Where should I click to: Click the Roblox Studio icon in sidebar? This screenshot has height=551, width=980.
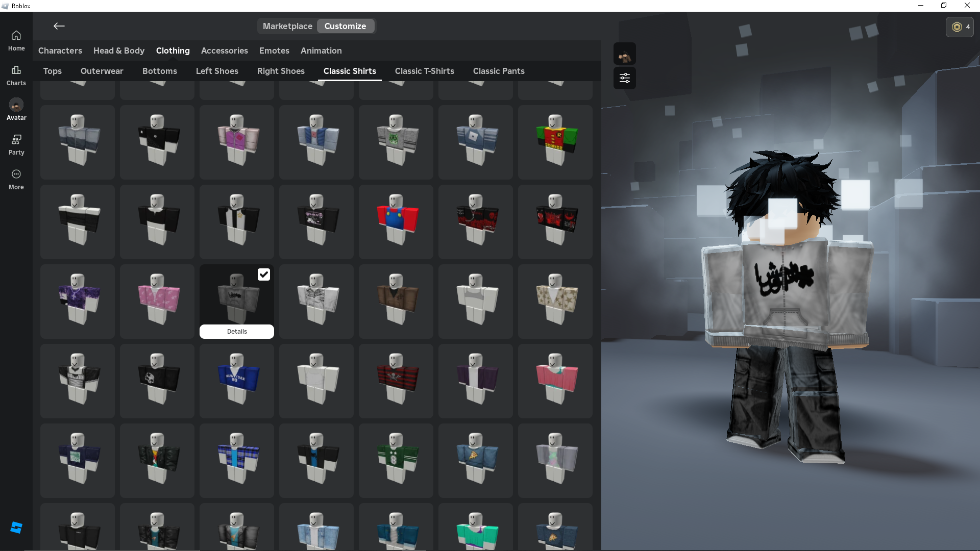(x=16, y=528)
